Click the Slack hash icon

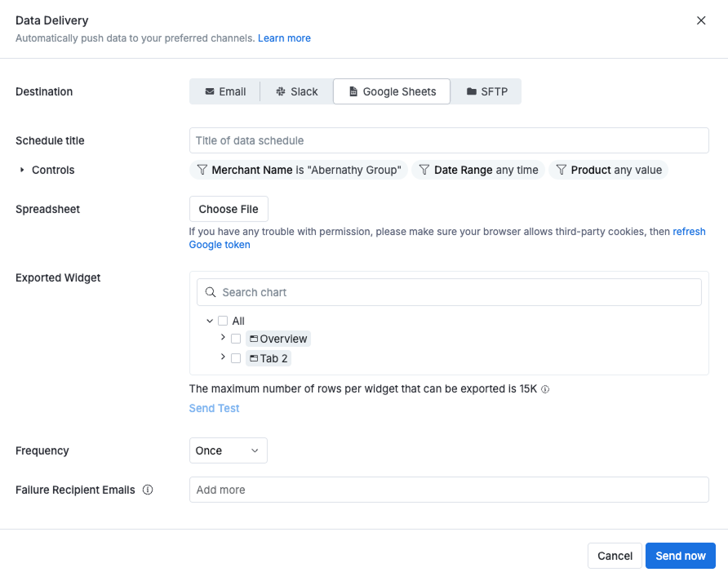pyautogui.click(x=281, y=91)
